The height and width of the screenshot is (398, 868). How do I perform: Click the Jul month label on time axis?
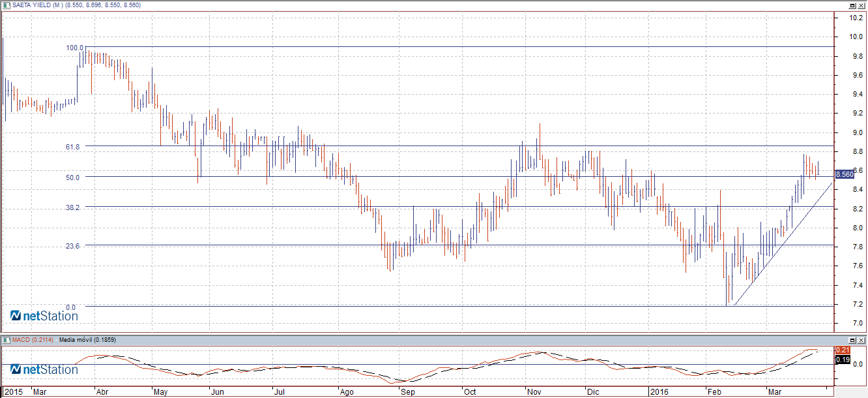280,392
